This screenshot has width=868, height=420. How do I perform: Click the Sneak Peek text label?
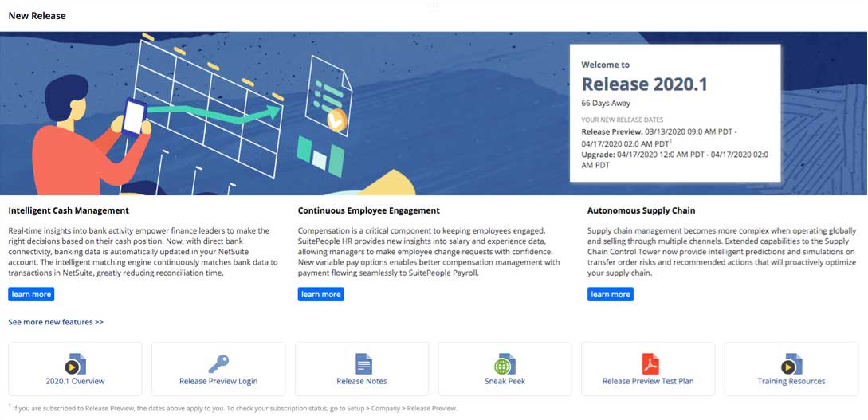[505, 381]
